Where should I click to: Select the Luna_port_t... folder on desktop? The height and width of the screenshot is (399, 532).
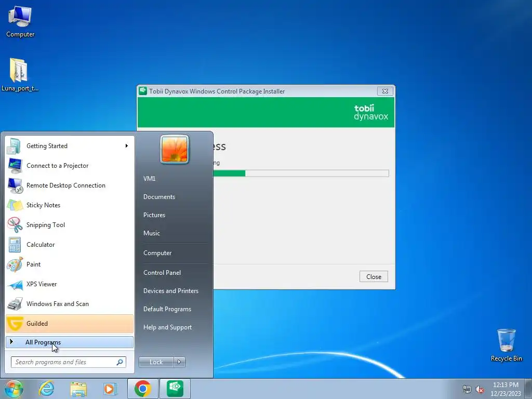coord(20,75)
